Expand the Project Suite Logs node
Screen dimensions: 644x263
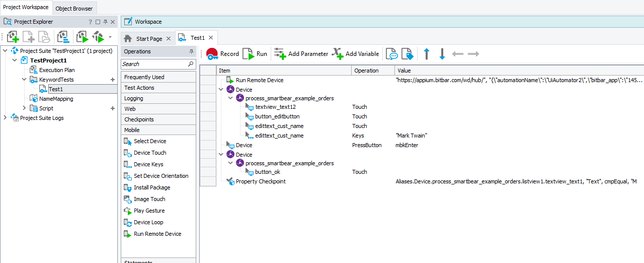tap(5, 118)
